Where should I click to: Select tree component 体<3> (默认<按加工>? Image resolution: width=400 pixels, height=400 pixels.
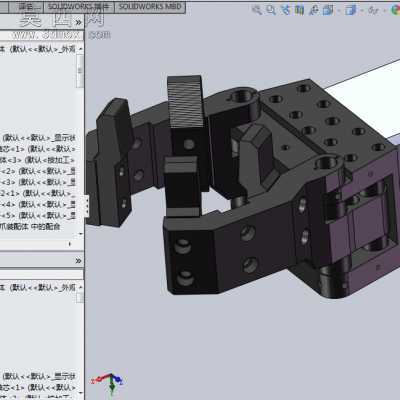tap(38, 160)
